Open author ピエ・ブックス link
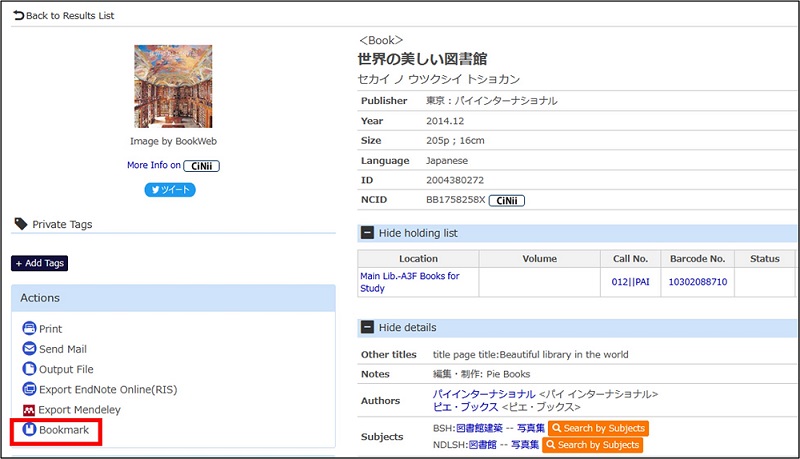The width and height of the screenshot is (800, 459). [465, 407]
